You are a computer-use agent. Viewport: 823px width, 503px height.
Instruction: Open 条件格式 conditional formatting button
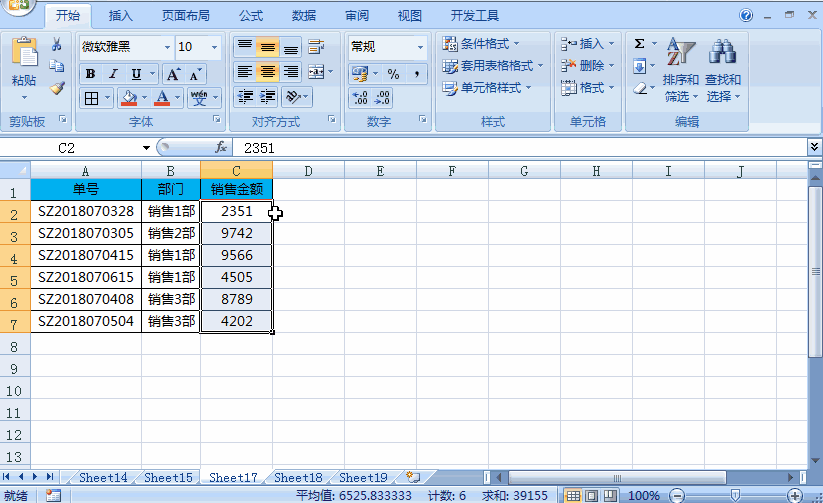(480, 44)
